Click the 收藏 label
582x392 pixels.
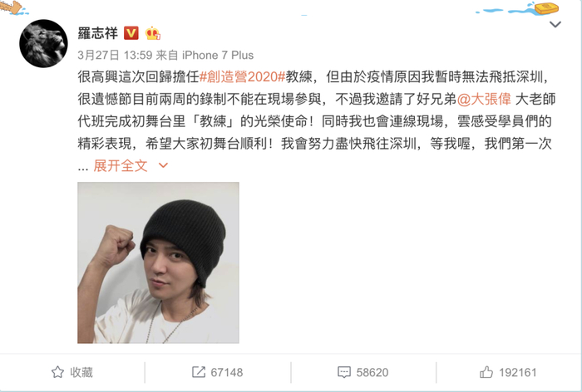81,372
